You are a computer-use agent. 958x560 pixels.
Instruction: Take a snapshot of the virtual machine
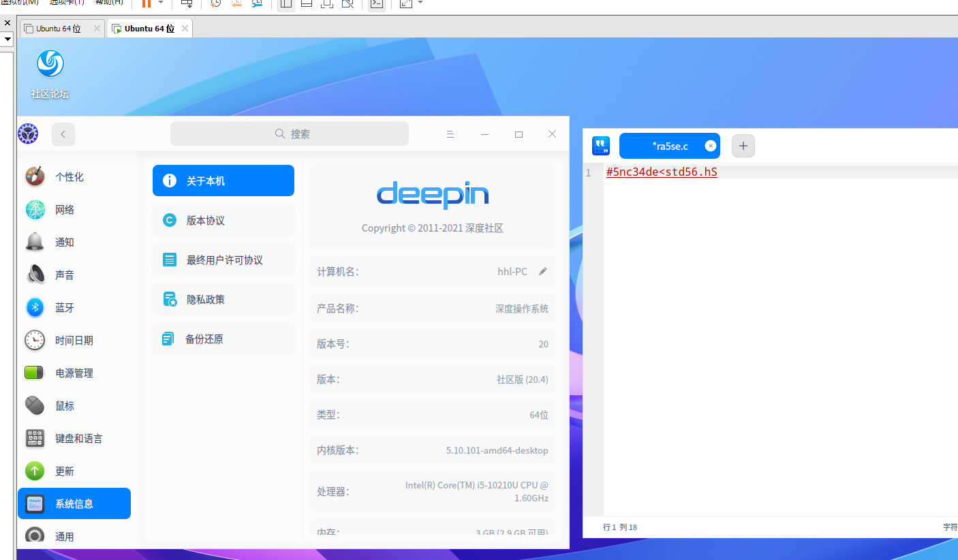tap(217, 5)
